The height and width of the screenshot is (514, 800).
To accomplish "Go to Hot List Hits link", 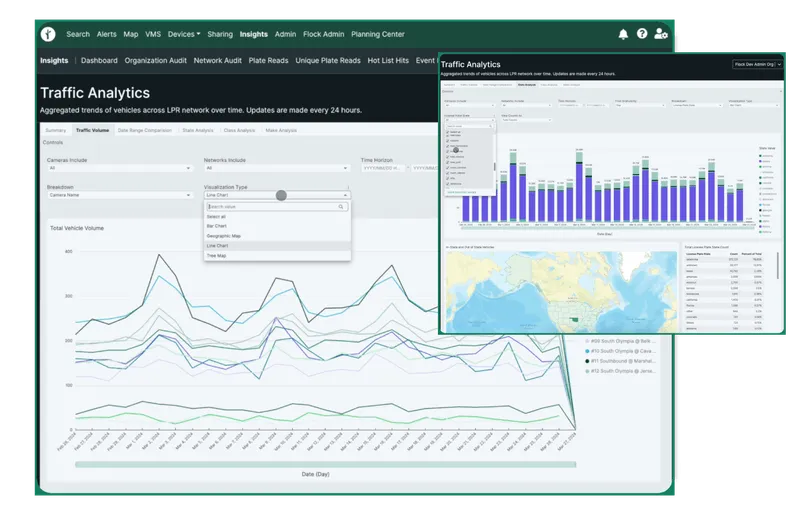I will pos(388,60).
